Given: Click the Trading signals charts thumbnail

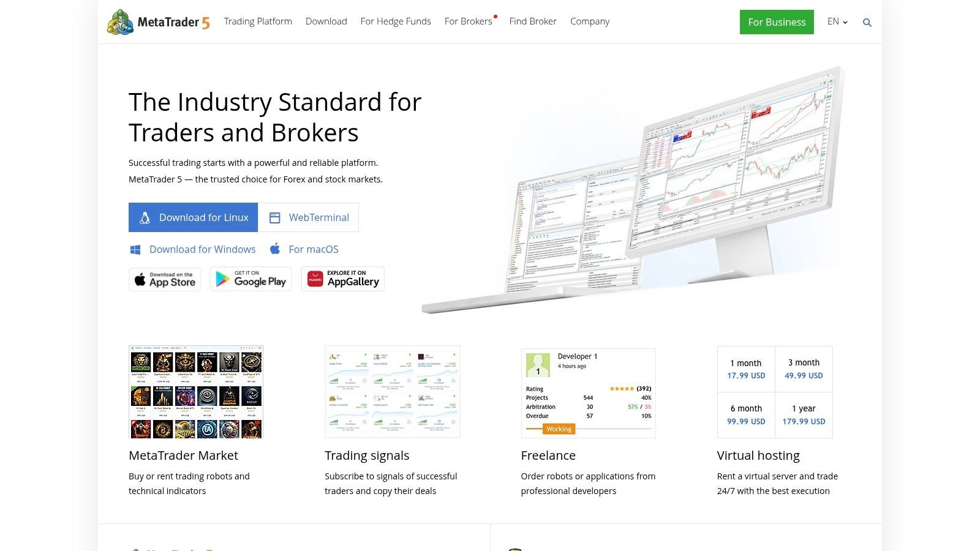Looking at the screenshot, I should coord(393,392).
